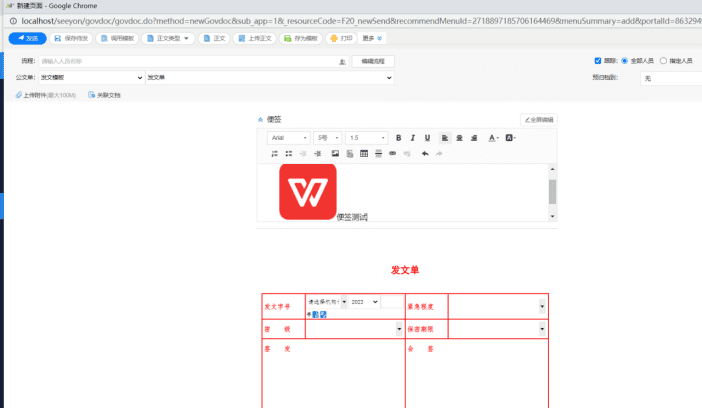Toggle the 跟踪 tracking checkbox
This screenshot has height=408, width=702.
click(598, 61)
